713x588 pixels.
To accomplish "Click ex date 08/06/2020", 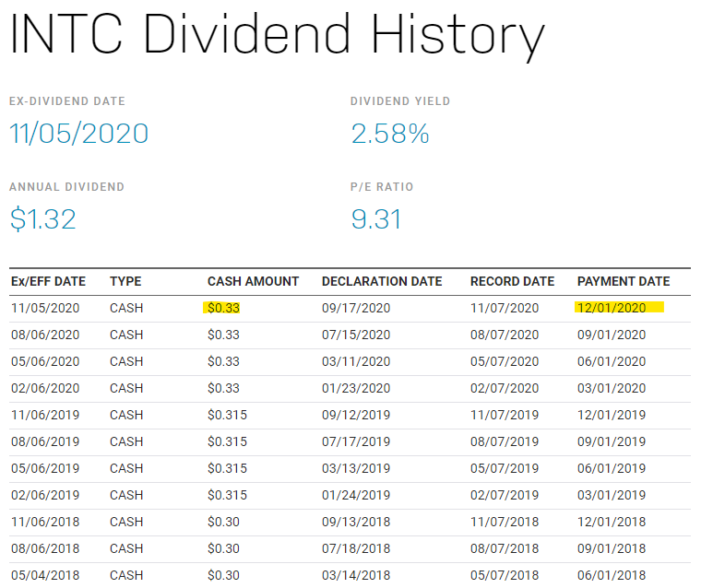I will click(x=45, y=335).
